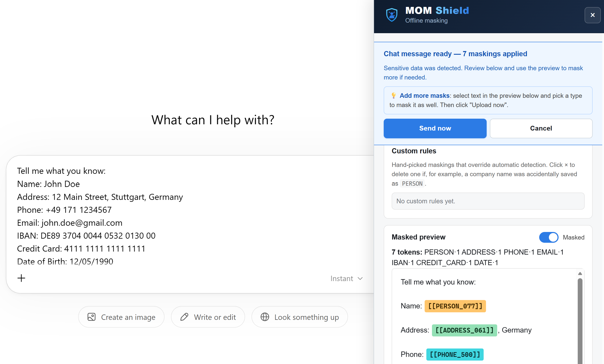Click the Address line in chat message
Screen dimensions: 604x364
click(x=100, y=197)
